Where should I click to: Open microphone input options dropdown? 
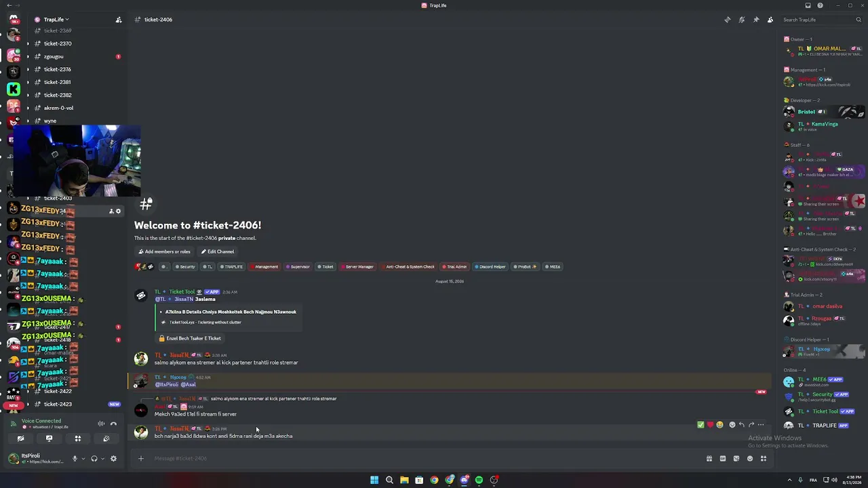(x=83, y=459)
